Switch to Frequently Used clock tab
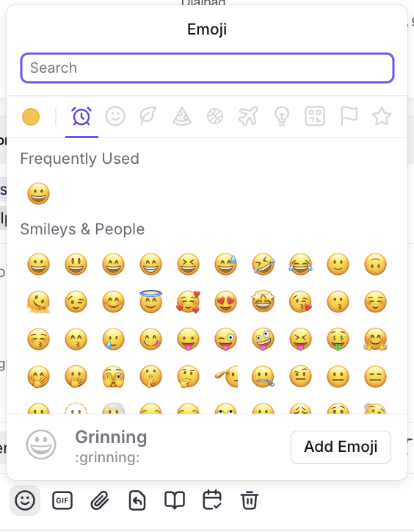The height and width of the screenshot is (532, 414). [x=81, y=117]
